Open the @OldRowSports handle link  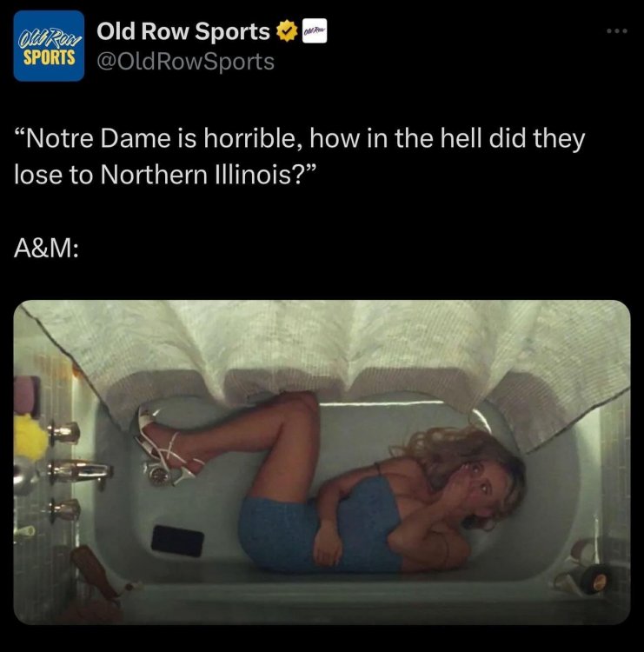pos(185,62)
